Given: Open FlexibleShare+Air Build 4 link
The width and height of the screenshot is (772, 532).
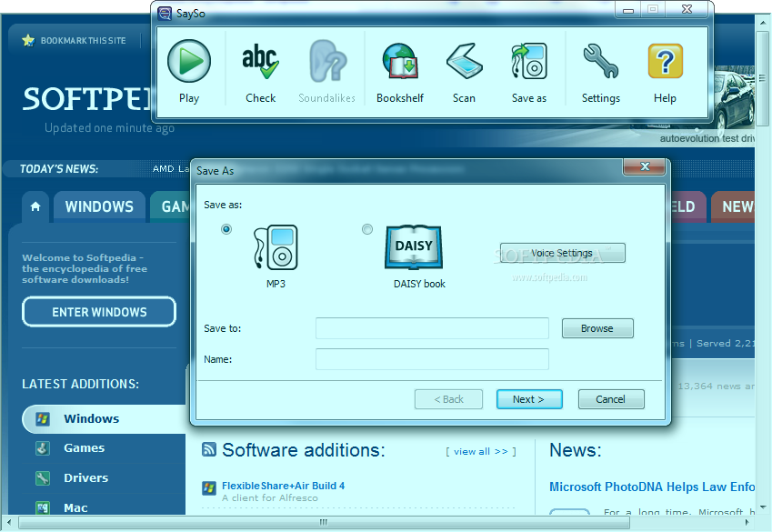Looking at the screenshot, I should (x=283, y=486).
